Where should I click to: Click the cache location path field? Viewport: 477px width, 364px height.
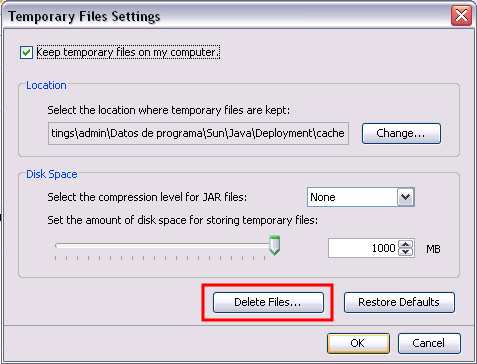click(198, 133)
